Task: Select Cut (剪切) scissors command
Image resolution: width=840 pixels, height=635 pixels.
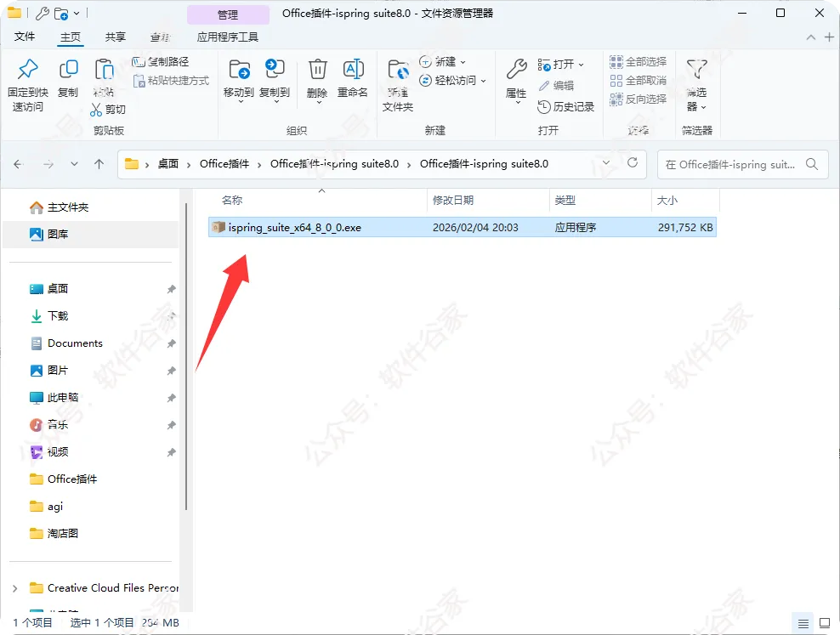Action: pos(108,109)
